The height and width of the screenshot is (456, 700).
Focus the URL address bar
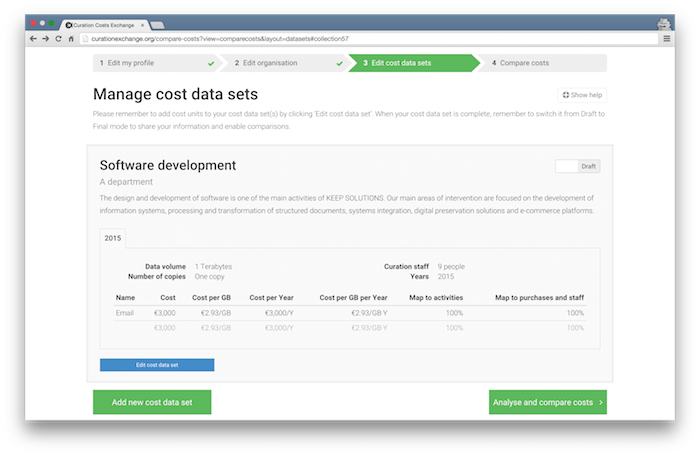point(369,39)
